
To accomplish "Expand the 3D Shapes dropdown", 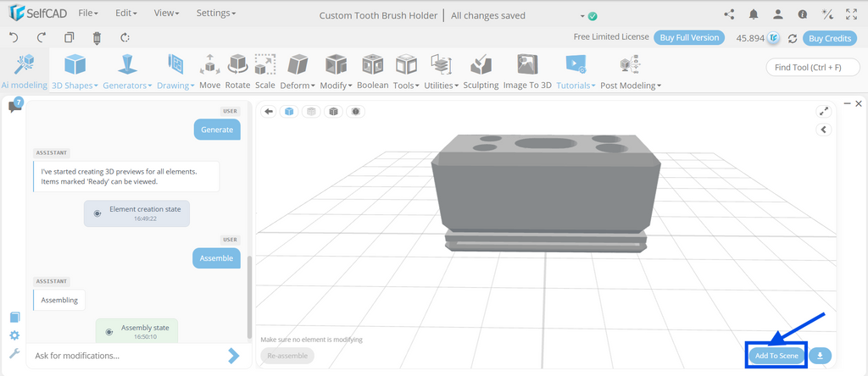I will (x=75, y=86).
